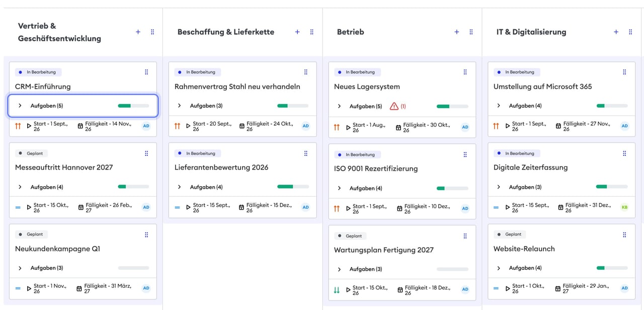This screenshot has width=644, height=310.
Task: Open drag handle of IT & Digitalisierung column
Action: [x=630, y=32]
